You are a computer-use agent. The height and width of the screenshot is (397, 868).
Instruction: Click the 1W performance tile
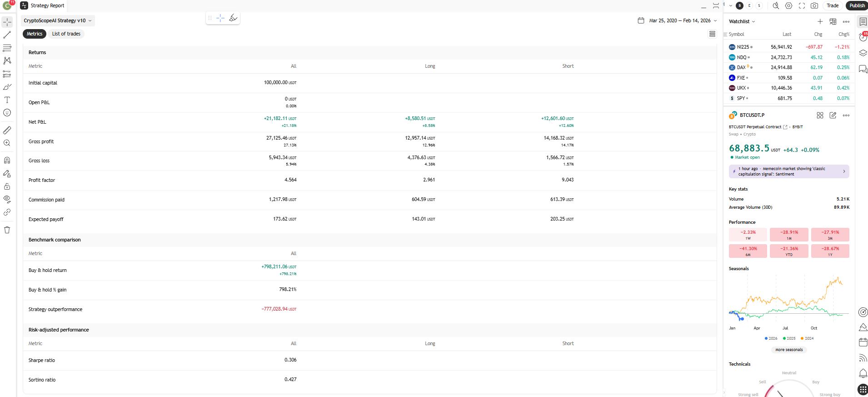pos(748,235)
